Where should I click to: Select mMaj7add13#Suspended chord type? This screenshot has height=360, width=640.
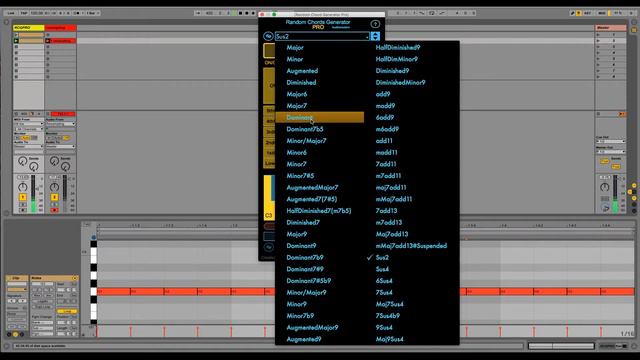coord(411,246)
